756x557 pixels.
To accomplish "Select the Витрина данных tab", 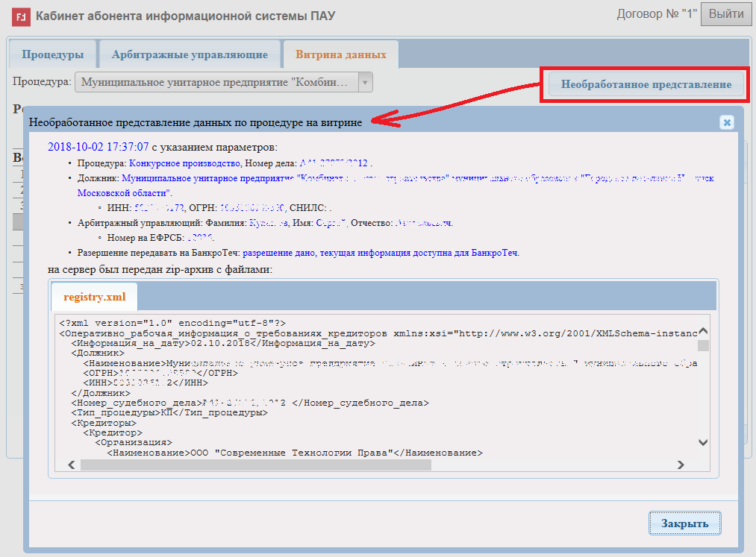I will (340, 54).
